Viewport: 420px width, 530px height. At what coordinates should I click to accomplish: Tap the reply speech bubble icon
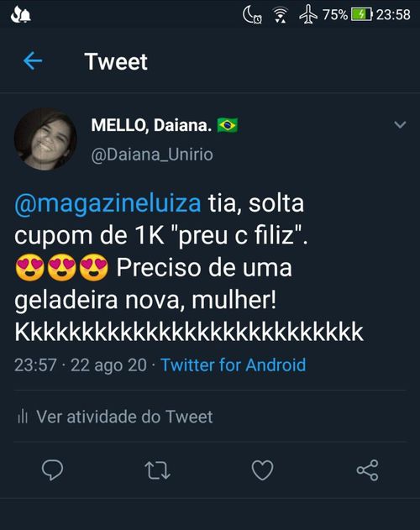52,470
